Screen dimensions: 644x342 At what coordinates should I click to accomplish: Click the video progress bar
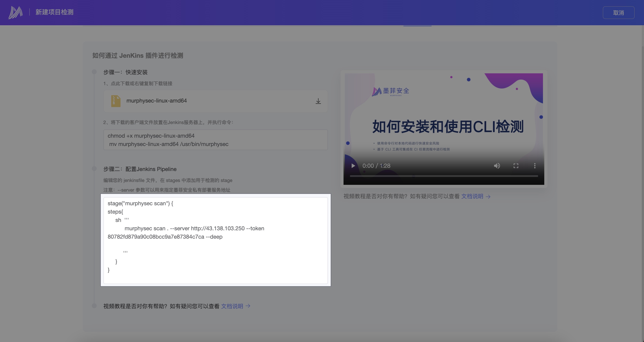click(444, 176)
